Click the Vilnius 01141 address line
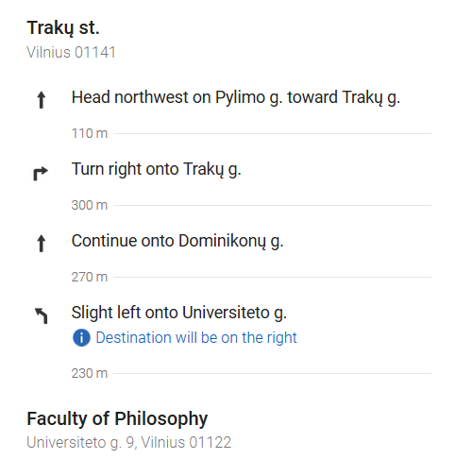455x476 pixels. pyautogui.click(x=72, y=52)
